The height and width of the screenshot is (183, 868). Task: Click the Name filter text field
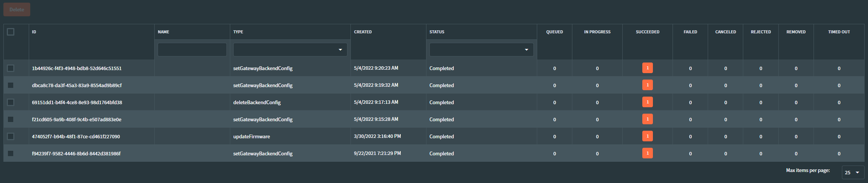[x=192, y=50]
